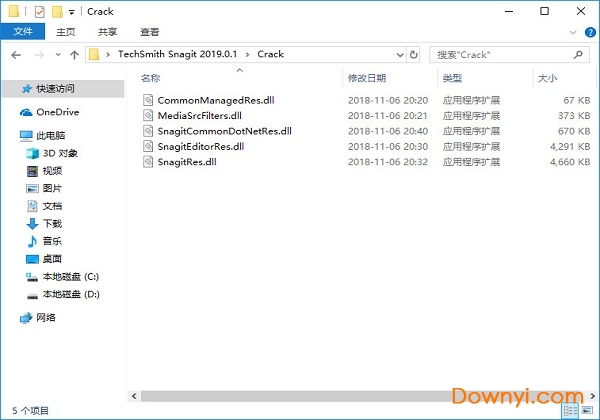Viewport: 600px width, 420px height.
Task: Click the 2018-11-06 20:20 date cell
Action: (x=388, y=100)
